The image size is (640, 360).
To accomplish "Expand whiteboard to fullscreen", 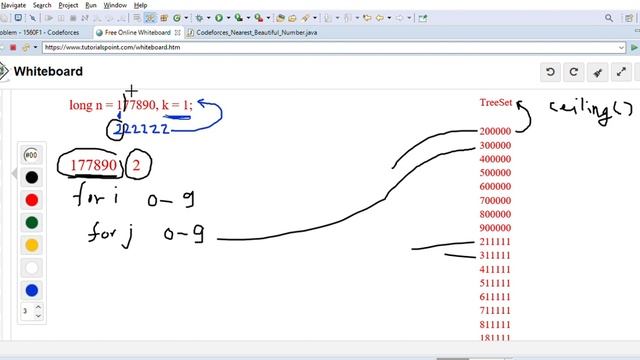I will pyautogui.click(x=621, y=72).
